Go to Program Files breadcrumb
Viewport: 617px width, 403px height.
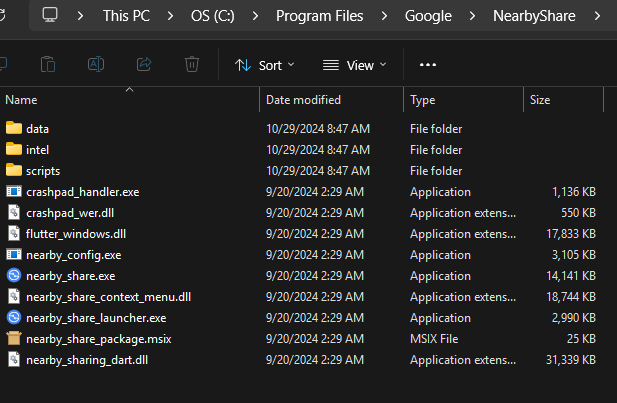(320, 16)
